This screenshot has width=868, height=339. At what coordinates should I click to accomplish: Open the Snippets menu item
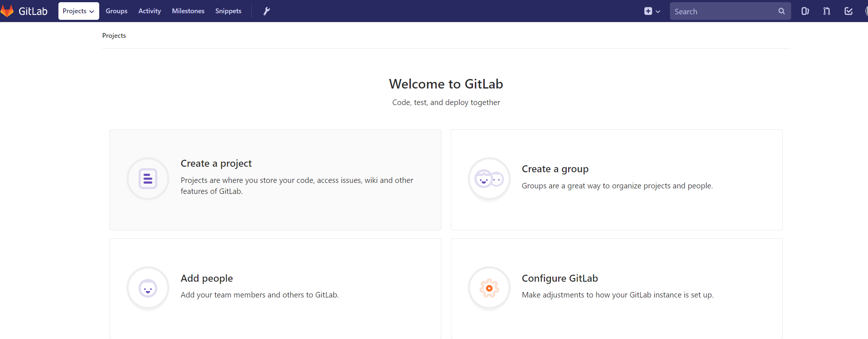tap(228, 11)
